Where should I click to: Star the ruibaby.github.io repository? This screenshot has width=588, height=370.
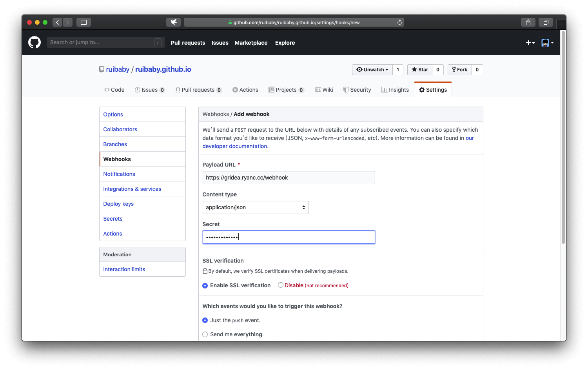click(x=420, y=70)
